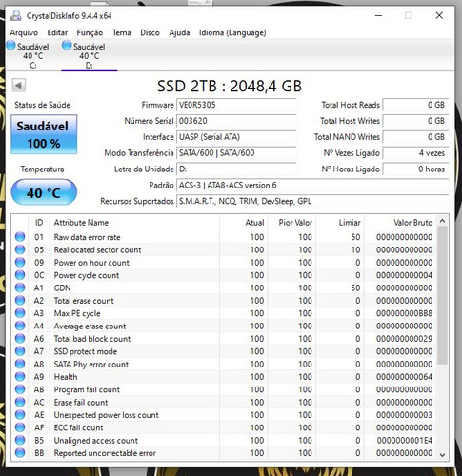The height and width of the screenshot is (476, 462).
Task: Click status orb for Raw data error rate
Action: coord(20,237)
